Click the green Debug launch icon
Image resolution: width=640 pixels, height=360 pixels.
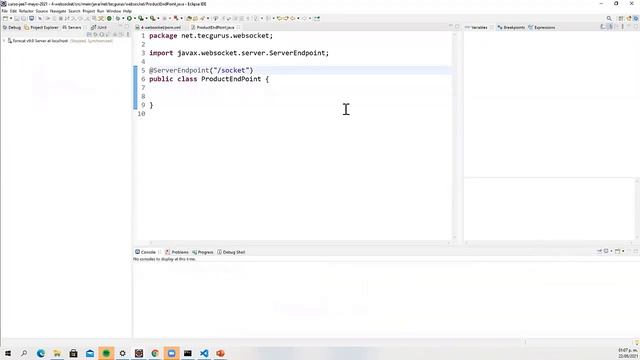coord(118,18)
